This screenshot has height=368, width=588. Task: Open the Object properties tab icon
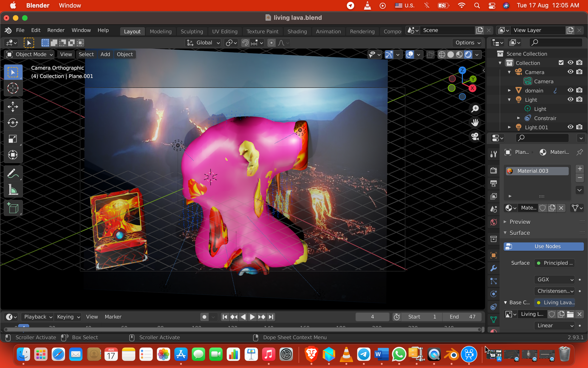(x=493, y=255)
